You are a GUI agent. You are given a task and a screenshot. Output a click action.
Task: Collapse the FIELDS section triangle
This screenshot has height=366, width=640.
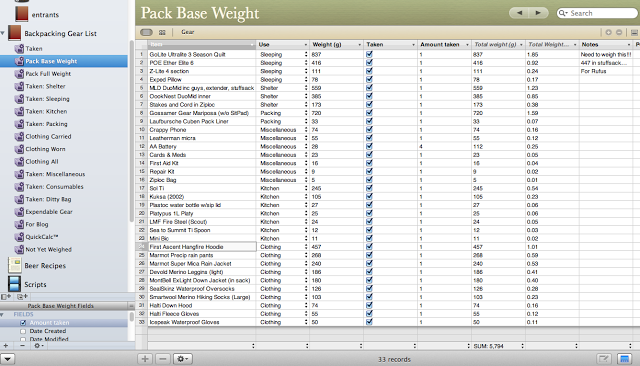[x=2, y=315]
